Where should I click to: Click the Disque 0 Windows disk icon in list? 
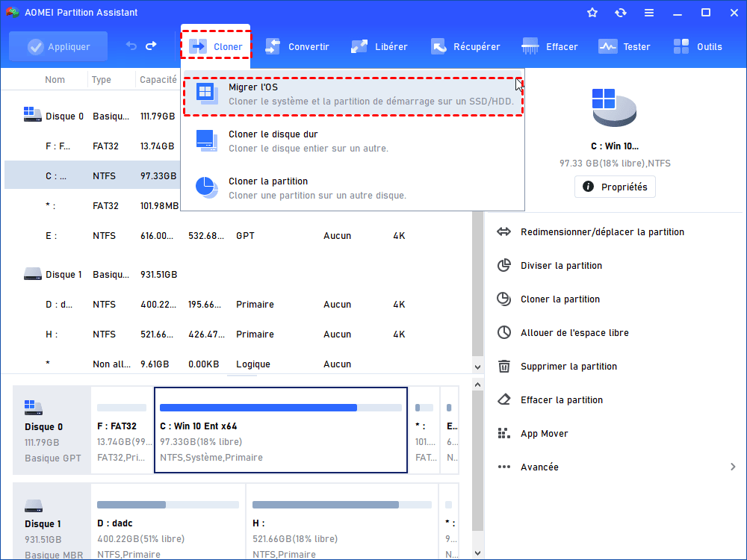point(32,114)
